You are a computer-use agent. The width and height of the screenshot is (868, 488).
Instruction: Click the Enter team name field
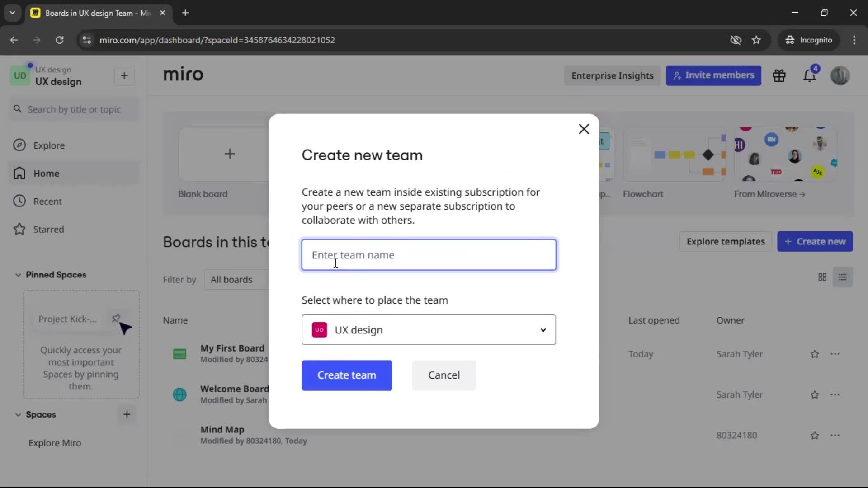click(x=429, y=255)
